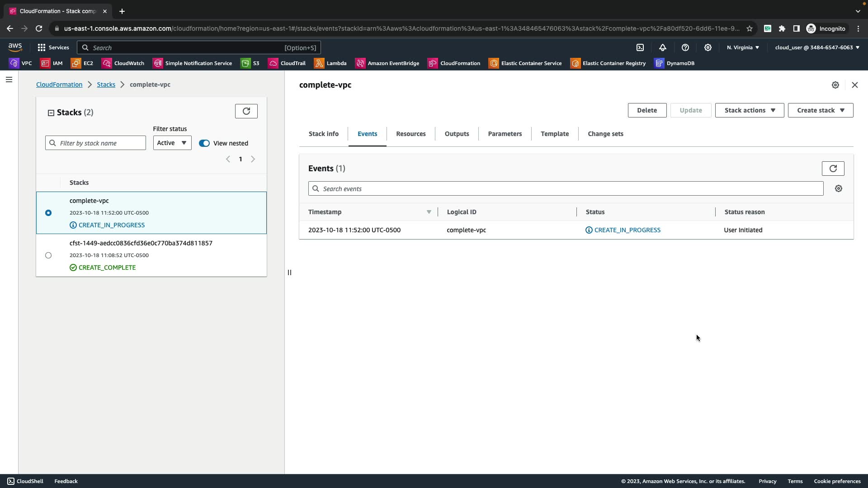Select the cfst-1449 stack radio button
Viewport: 868px width, 488px height.
pyautogui.click(x=48, y=255)
